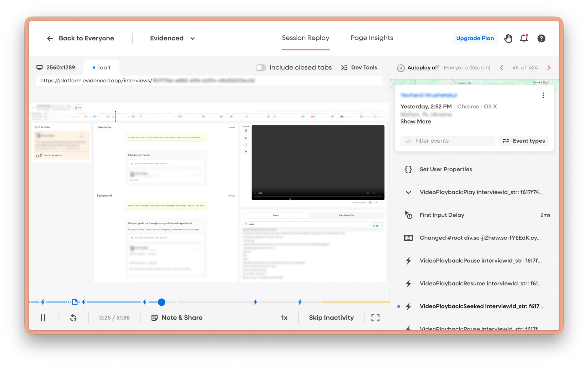Click the keyboard icon of Changed #root event
The height and width of the screenshot is (367, 588).
(x=408, y=238)
